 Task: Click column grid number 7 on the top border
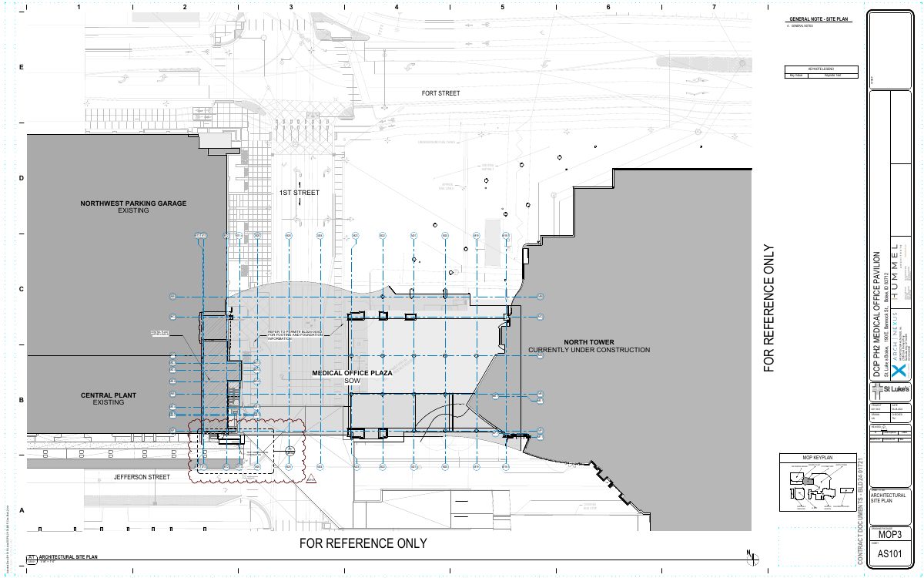714,7
